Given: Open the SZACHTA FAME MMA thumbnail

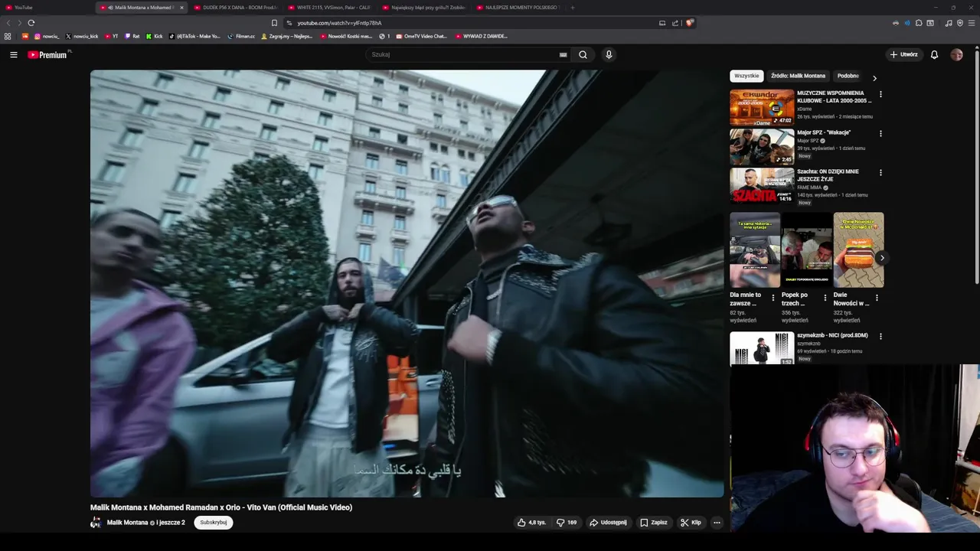Looking at the screenshot, I should 762,186.
